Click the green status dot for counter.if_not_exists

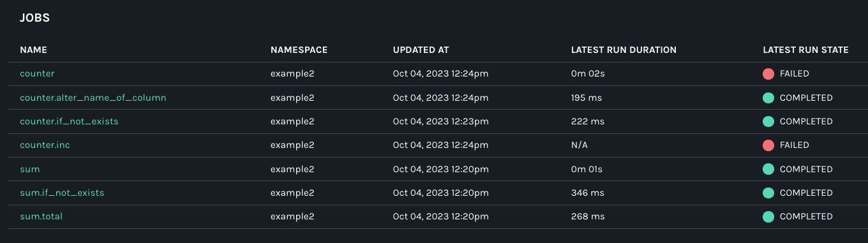(768, 121)
